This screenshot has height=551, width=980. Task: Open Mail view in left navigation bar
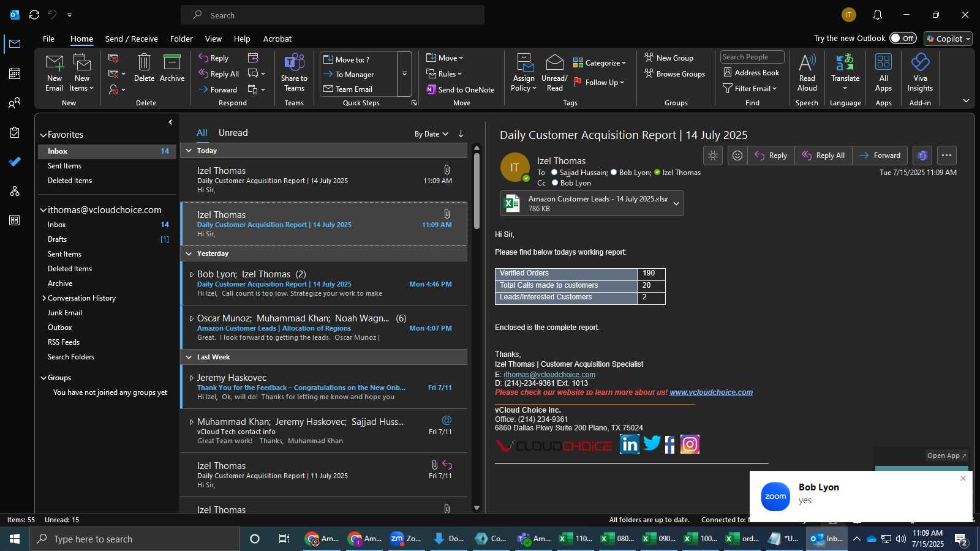15,44
